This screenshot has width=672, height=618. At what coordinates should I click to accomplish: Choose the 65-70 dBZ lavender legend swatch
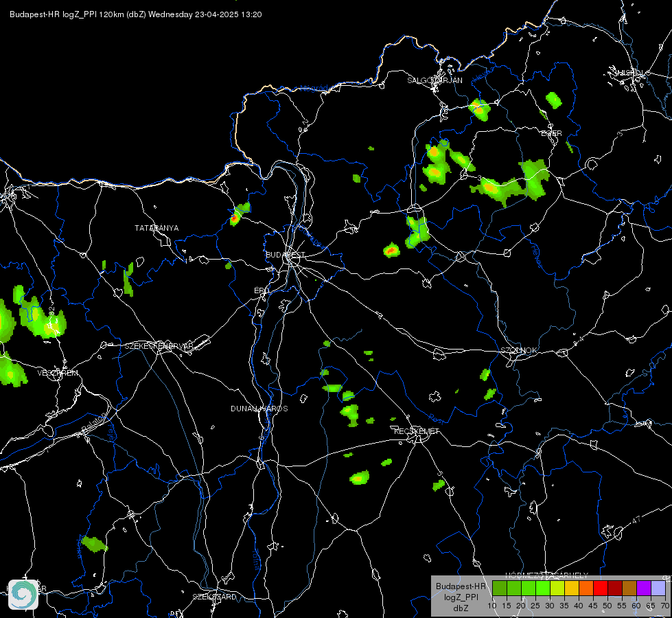point(658,588)
